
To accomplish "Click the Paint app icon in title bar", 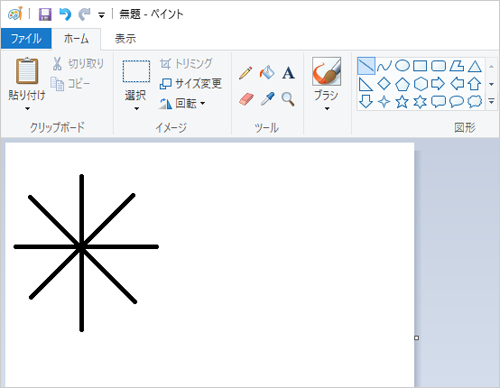I will (x=15, y=14).
